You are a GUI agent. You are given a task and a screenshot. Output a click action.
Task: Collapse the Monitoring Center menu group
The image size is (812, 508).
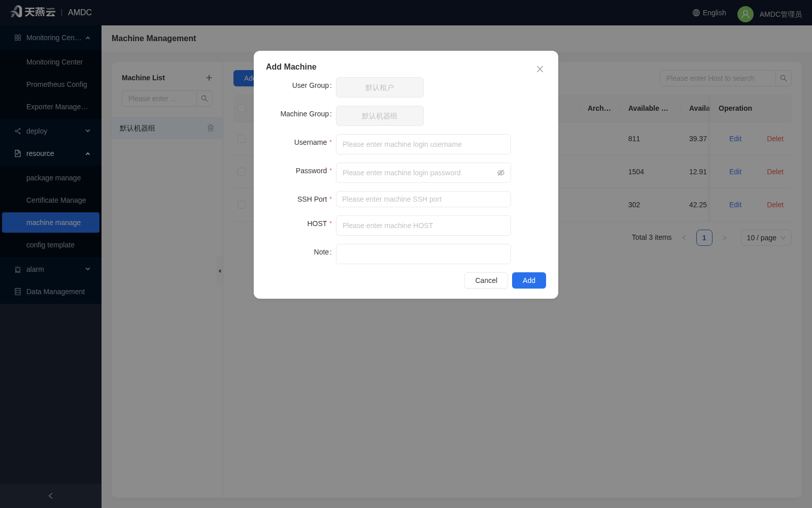tap(51, 38)
